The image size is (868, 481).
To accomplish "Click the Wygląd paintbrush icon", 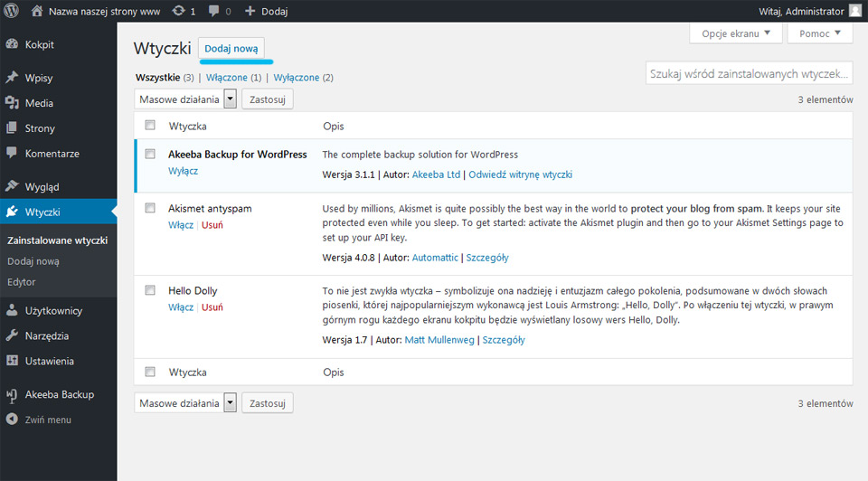I will (12, 186).
